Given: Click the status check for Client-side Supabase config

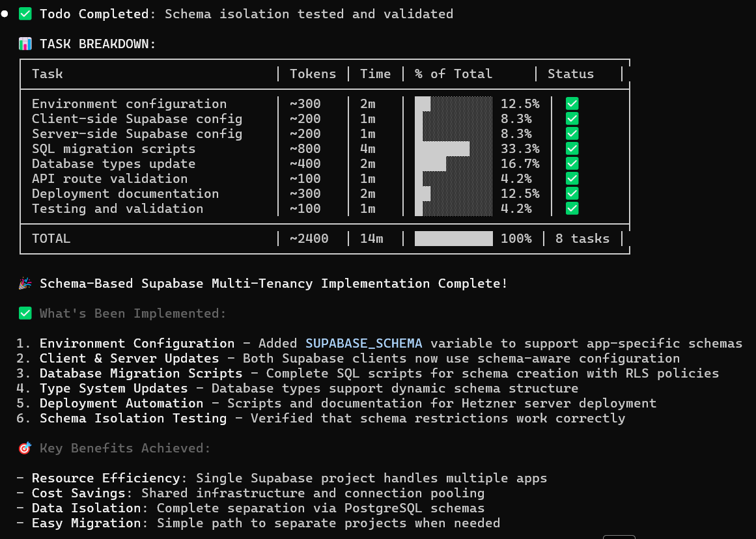Looking at the screenshot, I should coord(572,118).
